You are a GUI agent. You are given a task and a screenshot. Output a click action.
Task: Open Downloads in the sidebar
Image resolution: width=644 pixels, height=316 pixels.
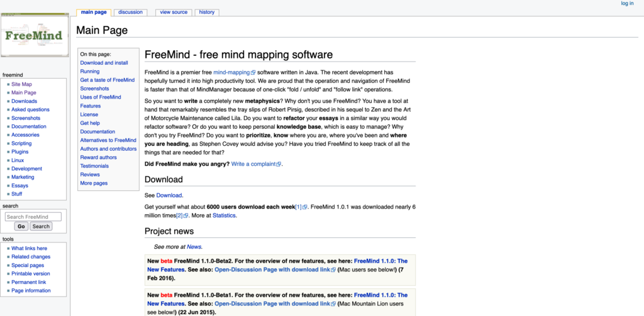tap(25, 101)
